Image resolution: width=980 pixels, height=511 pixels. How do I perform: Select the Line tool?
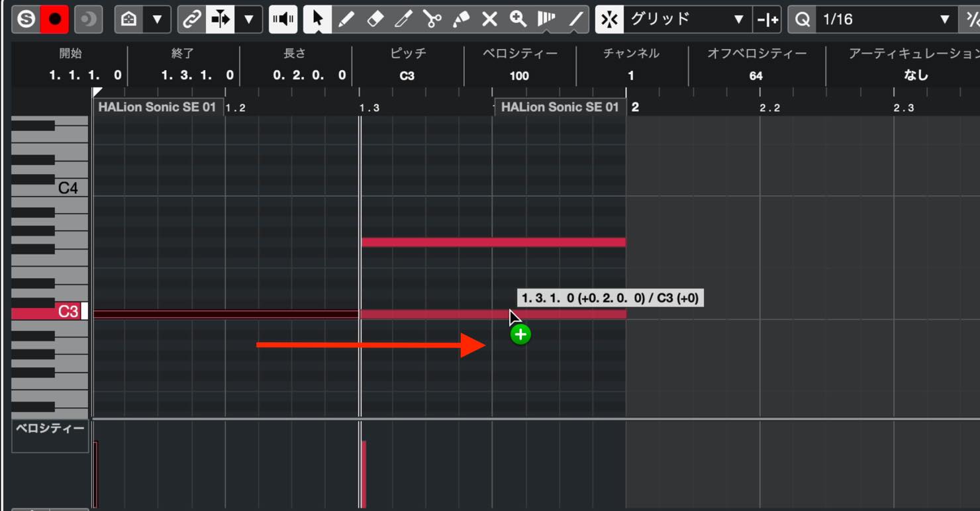pyautogui.click(x=575, y=19)
